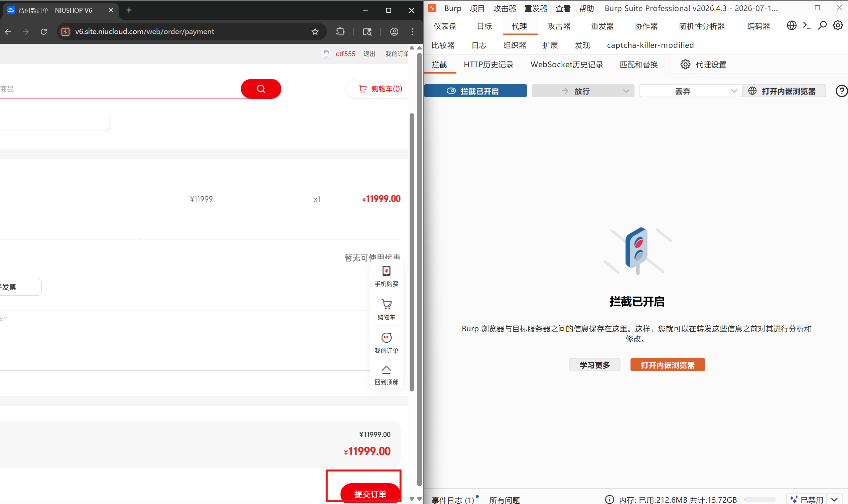
Task: Open the captcha-killer-modified tab
Action: 650,45
